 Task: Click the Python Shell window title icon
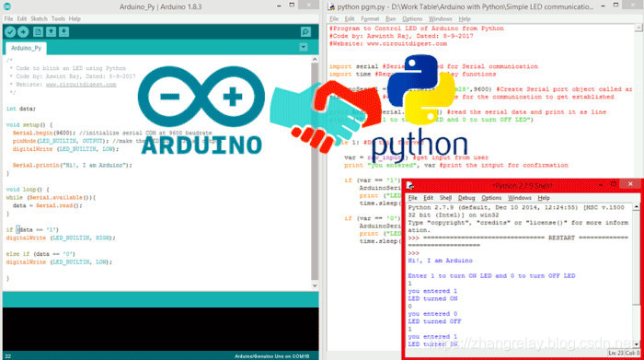point(410,185)
